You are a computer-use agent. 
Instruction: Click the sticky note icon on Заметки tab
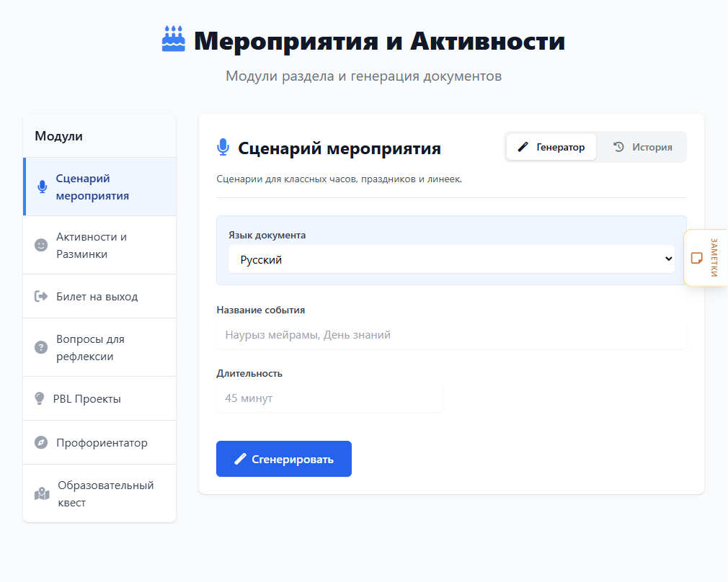pos(696,258)
